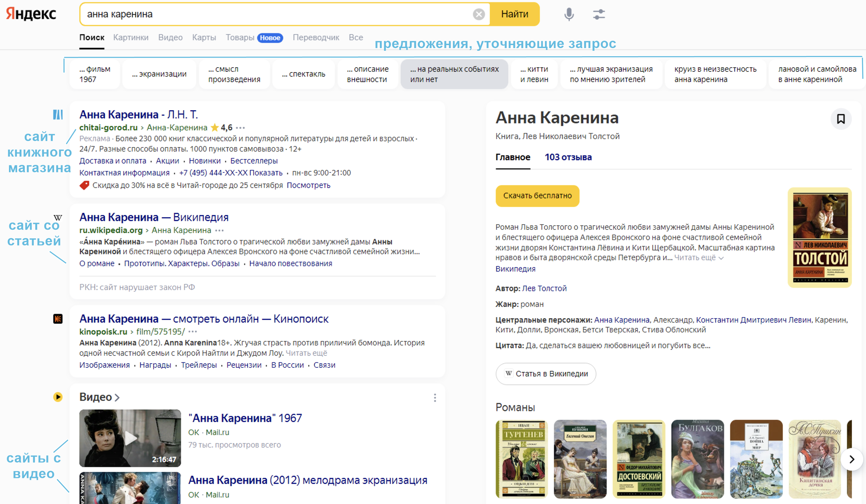Open Тургенев novel cover in carousel

click(522, 459)
